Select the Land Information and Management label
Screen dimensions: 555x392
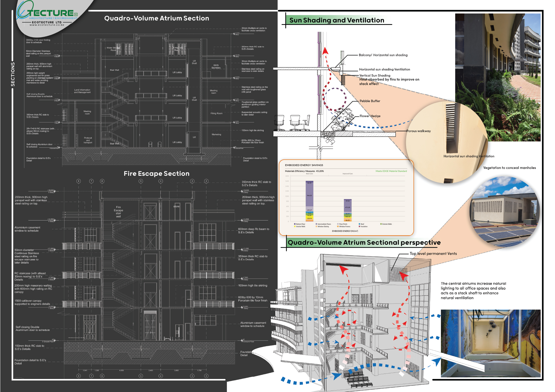click(x=82, y=91)
